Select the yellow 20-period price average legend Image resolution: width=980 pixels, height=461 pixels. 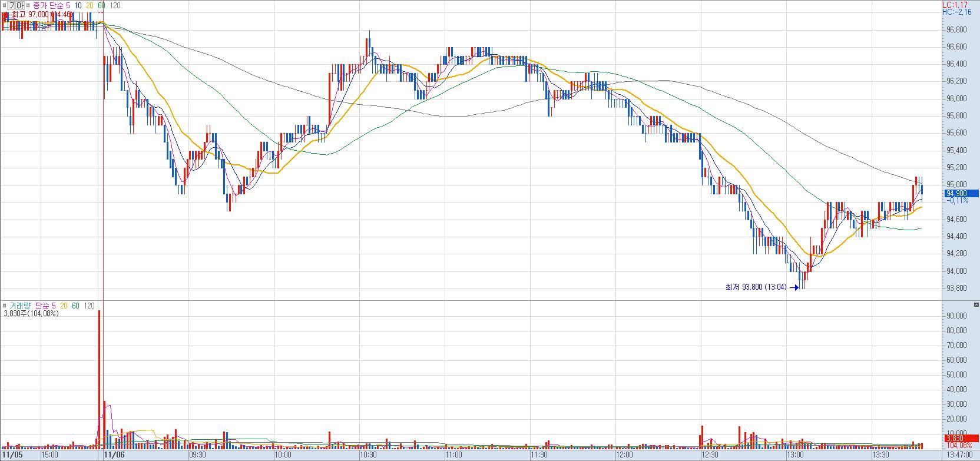coord(90,5)
